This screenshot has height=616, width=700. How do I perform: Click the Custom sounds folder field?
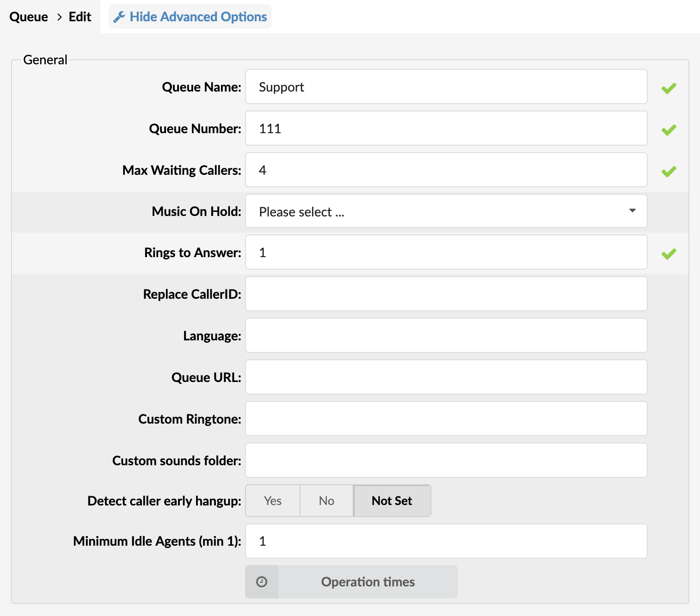[446, 460]
